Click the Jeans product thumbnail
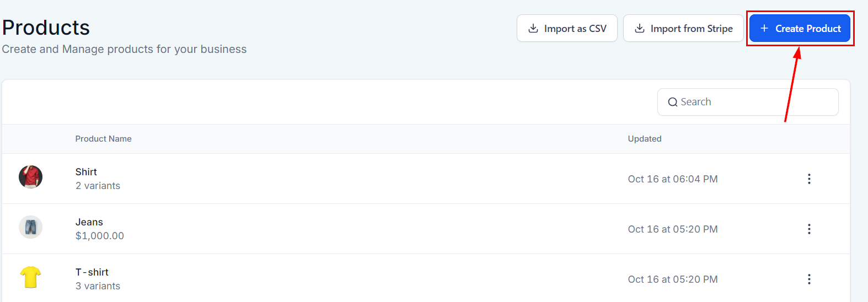 click(x=30, y=227)
